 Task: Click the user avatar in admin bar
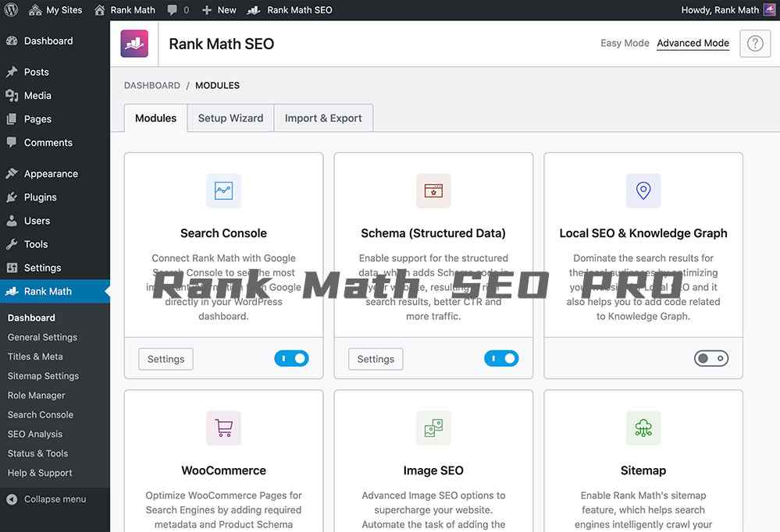tap(769, 10)
